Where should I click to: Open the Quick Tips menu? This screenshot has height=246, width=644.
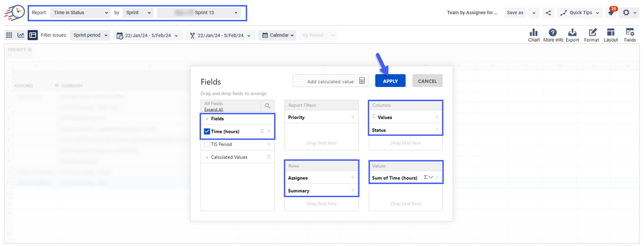click(x=580, y=13)
